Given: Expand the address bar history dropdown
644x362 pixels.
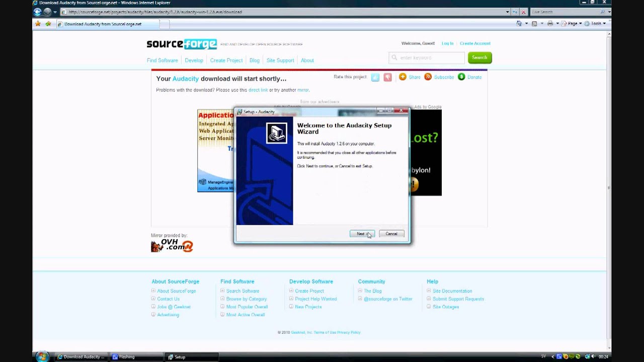Looking at the screenshot, I should click(508, 12).
